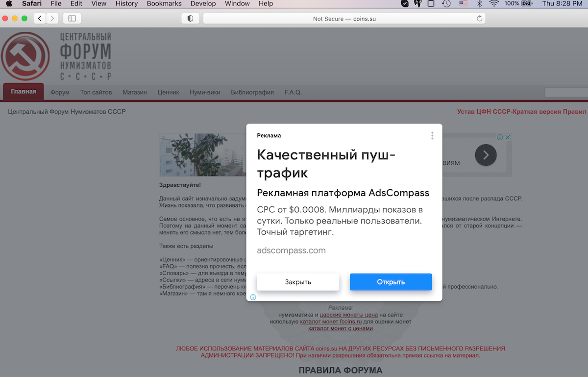Click the Центральный Форум Нумизматов СССР breadcrumb
The height and width of the screenshot is (377, 588).
click(67, 112)
